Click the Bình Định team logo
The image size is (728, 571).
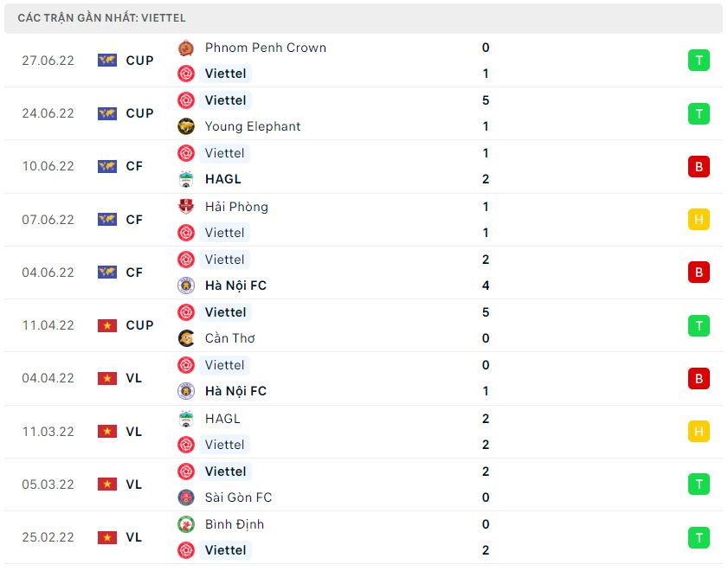[186, 524]
